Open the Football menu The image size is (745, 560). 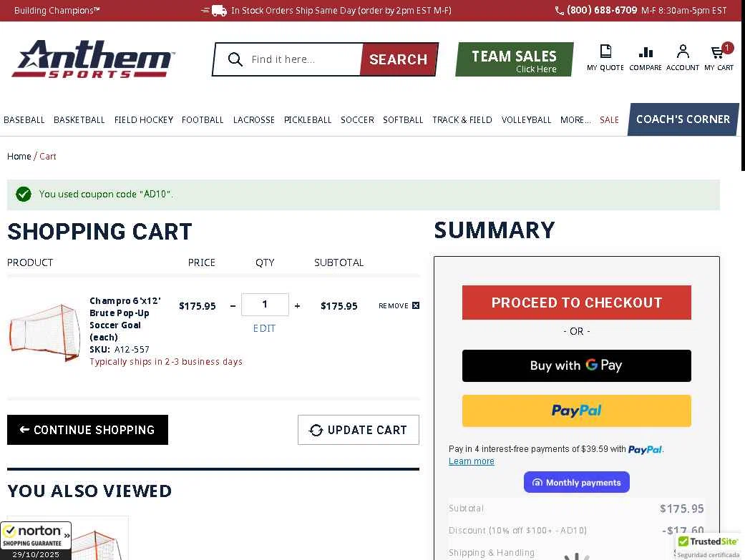coord(203,119)
